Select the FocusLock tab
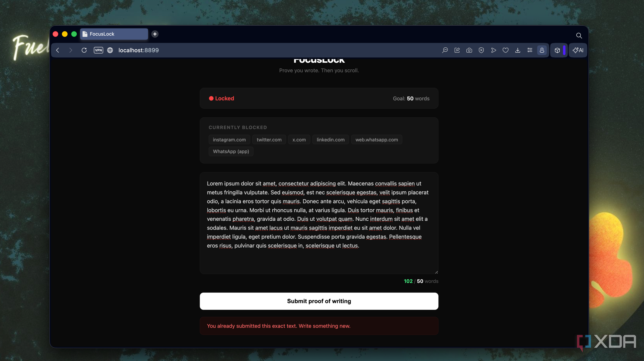The image size is (644, 361). (114, 34)
